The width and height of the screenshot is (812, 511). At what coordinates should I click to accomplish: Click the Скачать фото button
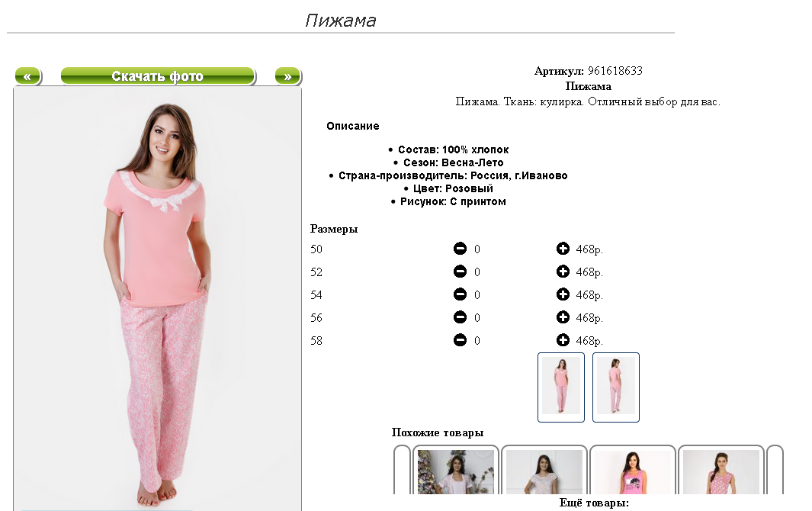tap(158, 76)
